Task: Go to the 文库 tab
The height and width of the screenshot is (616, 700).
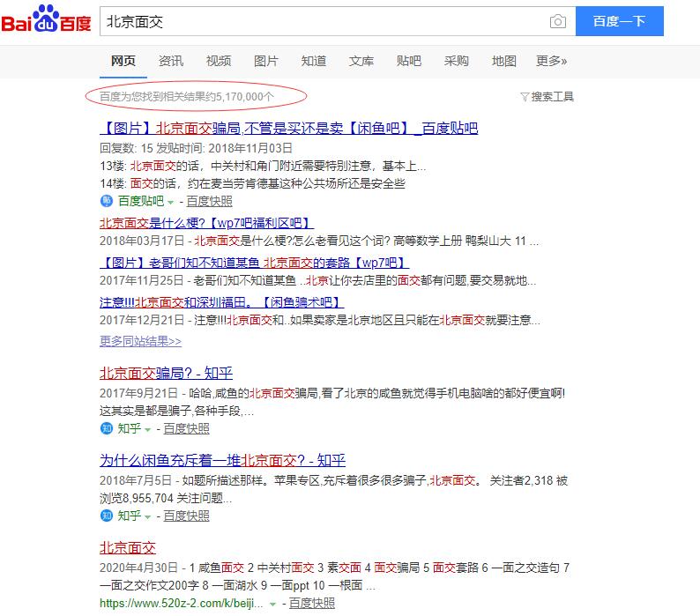Action: (x=361, y=61)
